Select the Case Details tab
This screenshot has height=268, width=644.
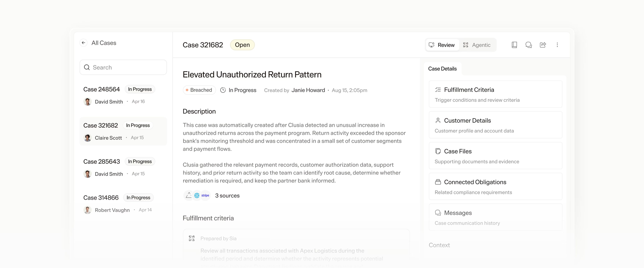pos(443,69)
